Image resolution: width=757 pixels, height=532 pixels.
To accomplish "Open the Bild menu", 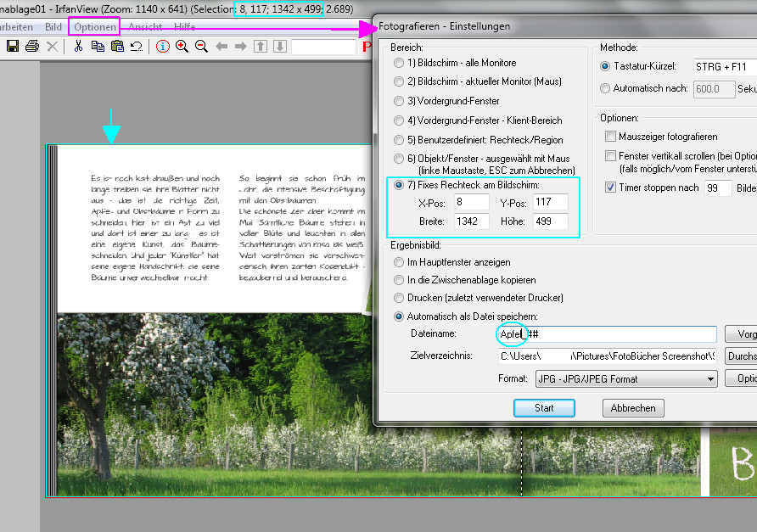I will coord(53,27).
